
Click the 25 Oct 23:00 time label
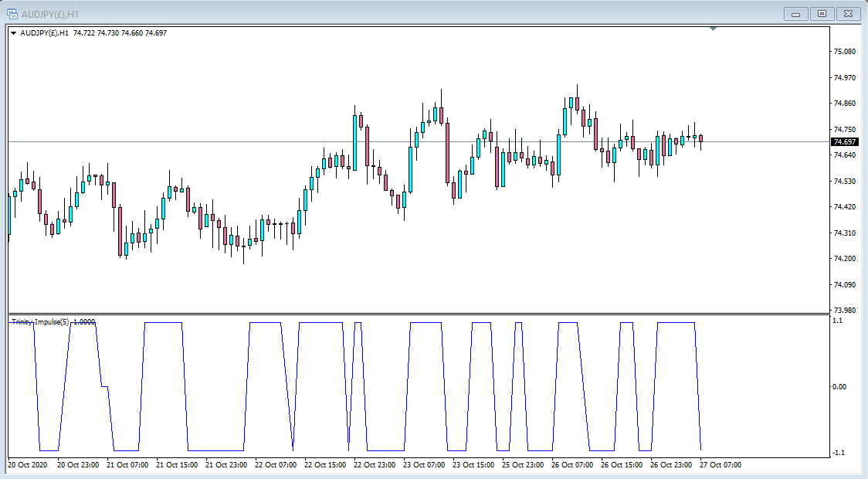pyautogui.click(x=523, y=465)
